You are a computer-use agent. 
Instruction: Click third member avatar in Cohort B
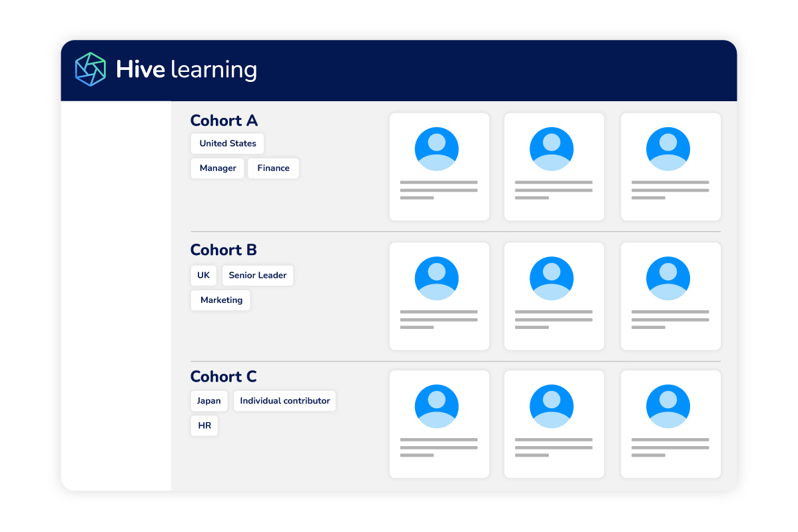(x=668, y=278)
